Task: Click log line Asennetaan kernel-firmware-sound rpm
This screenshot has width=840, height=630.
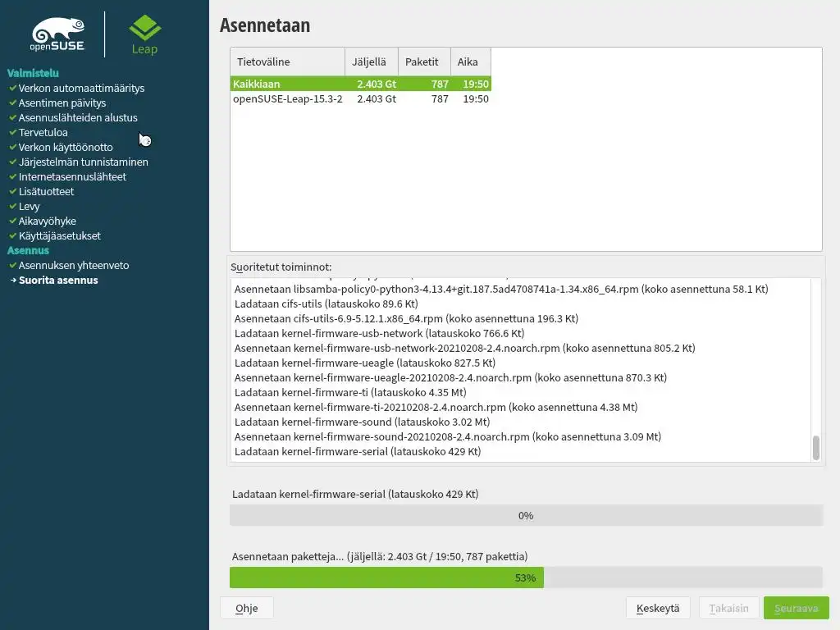Action: (447, 436)
